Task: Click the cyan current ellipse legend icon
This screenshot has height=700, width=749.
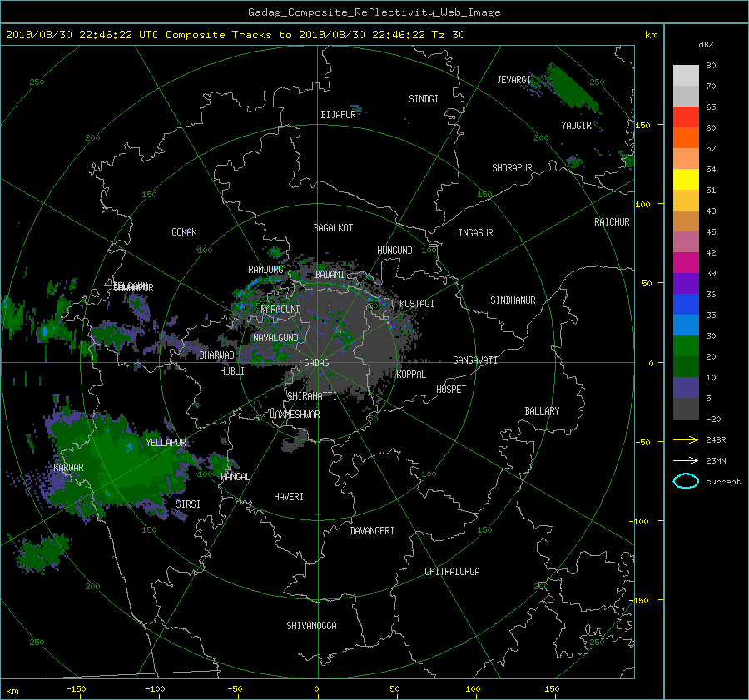Action: 686,481
